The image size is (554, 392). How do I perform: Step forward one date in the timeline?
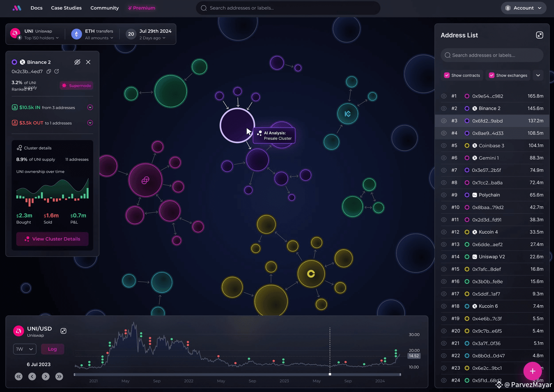46,376
